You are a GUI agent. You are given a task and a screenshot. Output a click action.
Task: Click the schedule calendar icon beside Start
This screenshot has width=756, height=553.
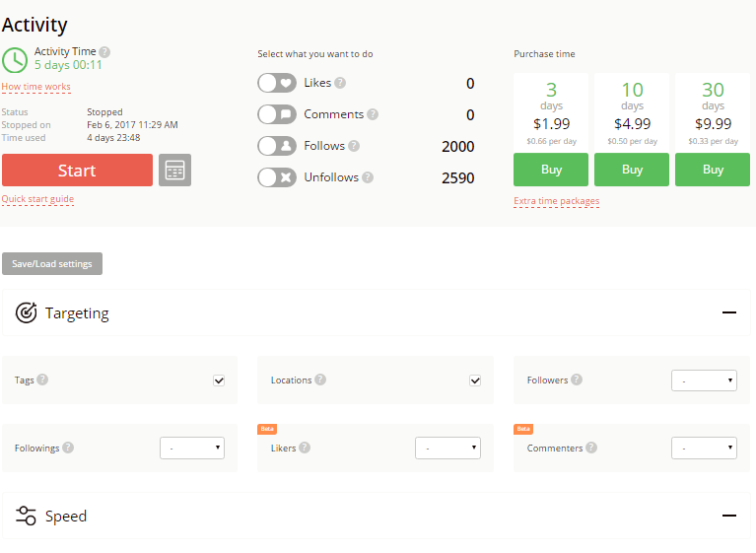pos(174,170)
